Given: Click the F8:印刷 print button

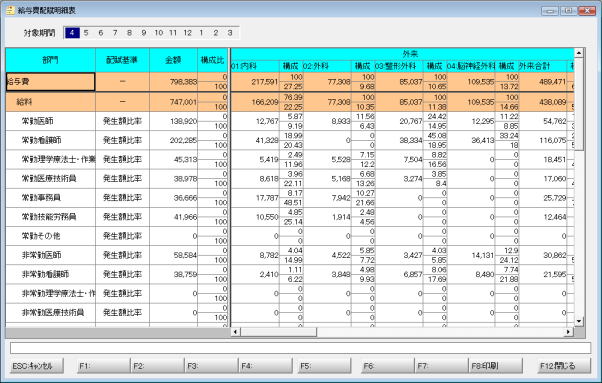Looking at the screenshot, I should (x=495, y=366).
